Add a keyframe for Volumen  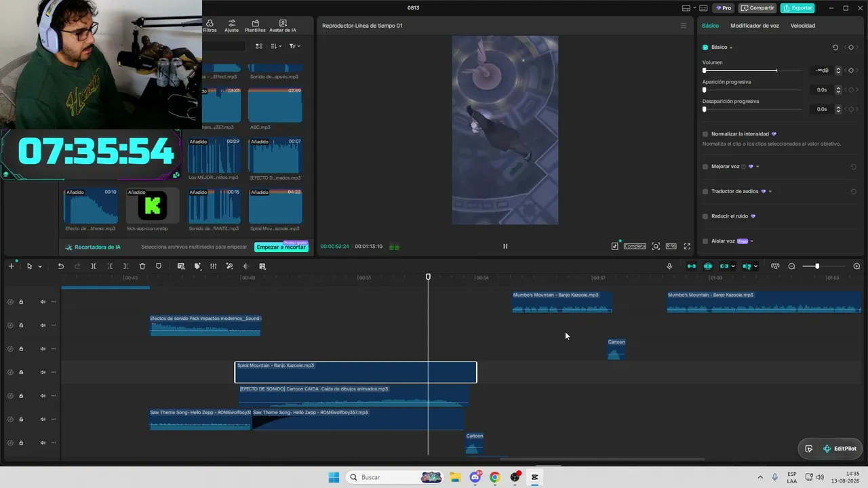[x=851, y=70]
